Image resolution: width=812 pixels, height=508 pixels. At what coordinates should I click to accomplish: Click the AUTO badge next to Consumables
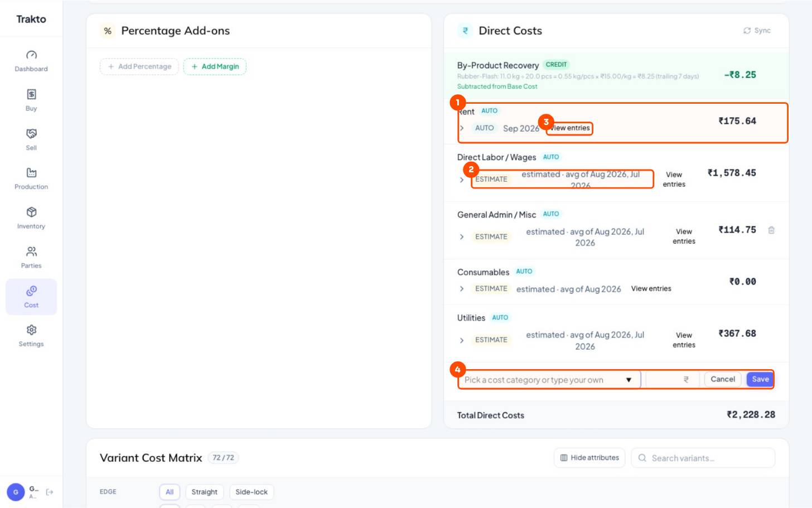point(524,272)
